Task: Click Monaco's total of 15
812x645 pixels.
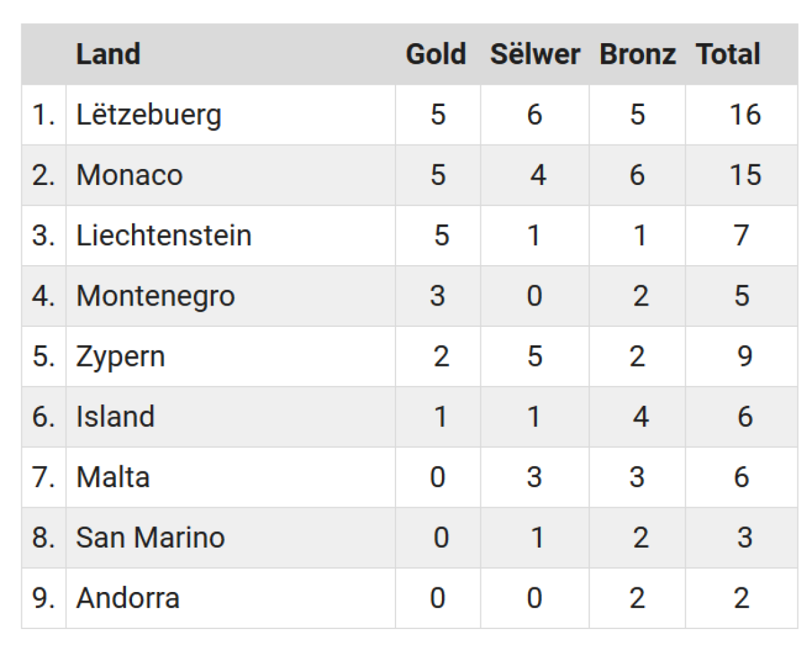Action: (x=744, y=175)
